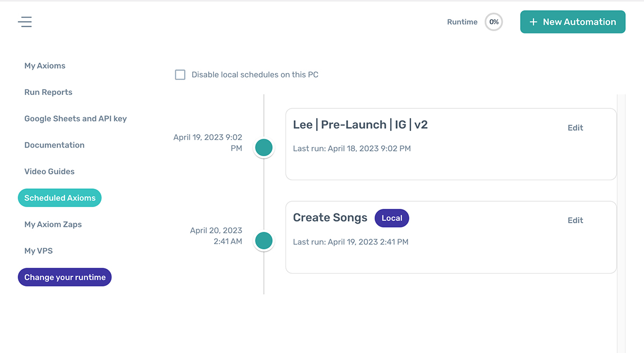Go to Run Reports
Image resolution: width=644 pixels, height=353 pixels.
tap(48, 92)
